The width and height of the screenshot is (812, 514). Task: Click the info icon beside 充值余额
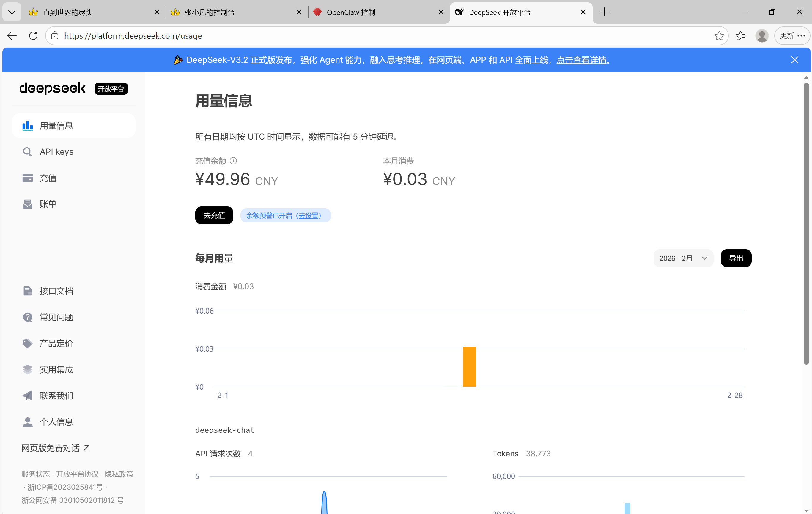point(233,161)
